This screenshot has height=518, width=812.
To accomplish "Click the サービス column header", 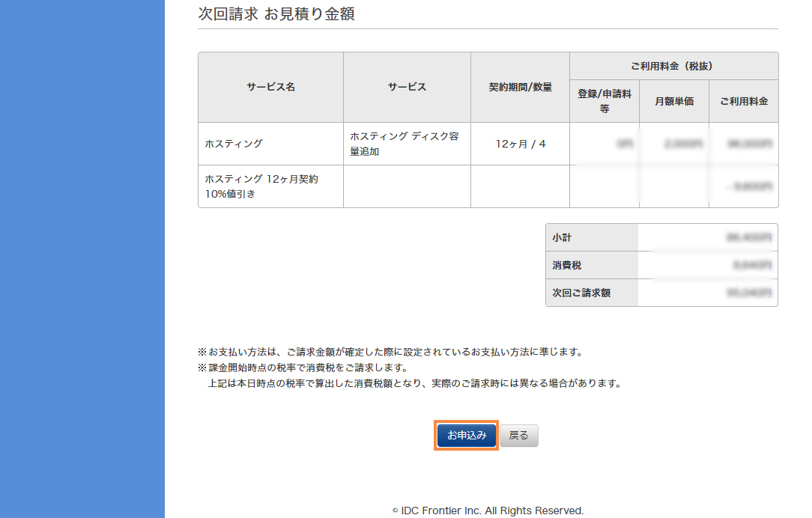I will tap(406, 87).
